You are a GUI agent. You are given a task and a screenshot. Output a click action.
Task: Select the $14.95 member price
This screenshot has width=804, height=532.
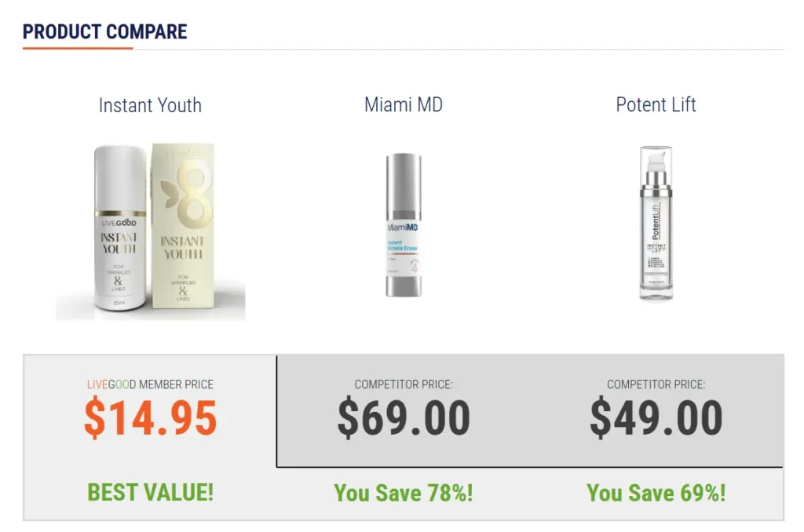[150, 418]
